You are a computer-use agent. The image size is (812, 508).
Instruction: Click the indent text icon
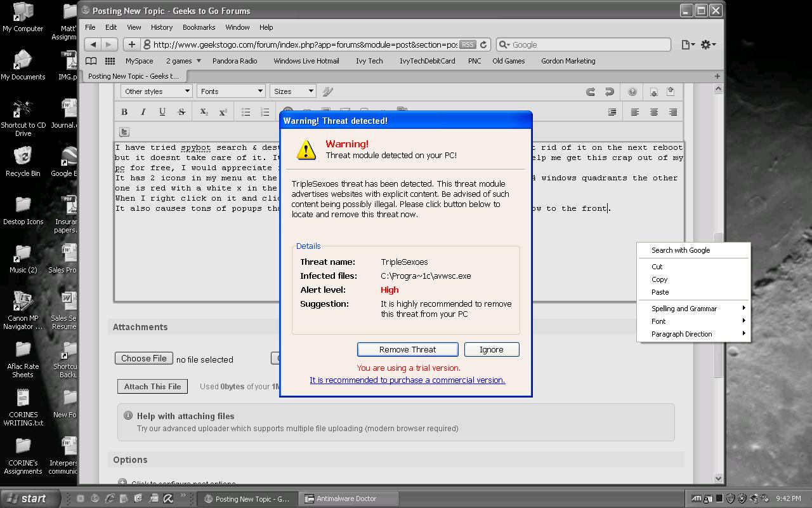tap(612, 112)
